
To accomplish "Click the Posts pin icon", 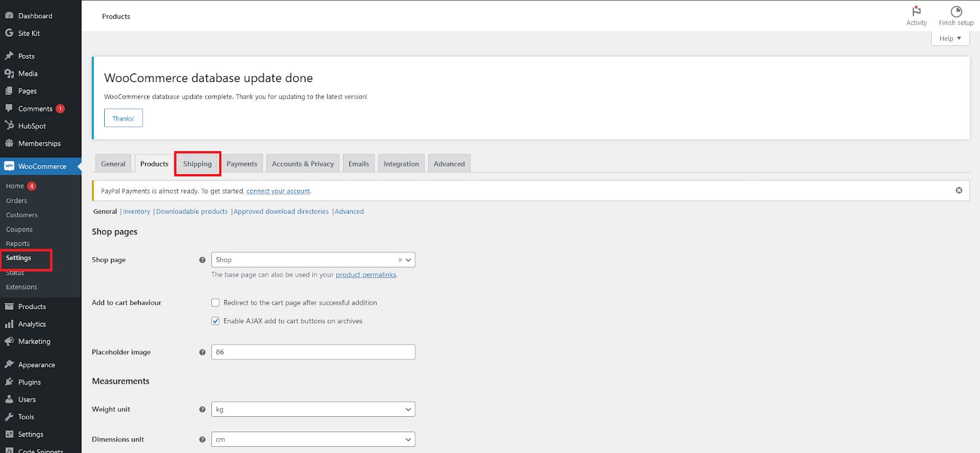I will click(9, 56).
